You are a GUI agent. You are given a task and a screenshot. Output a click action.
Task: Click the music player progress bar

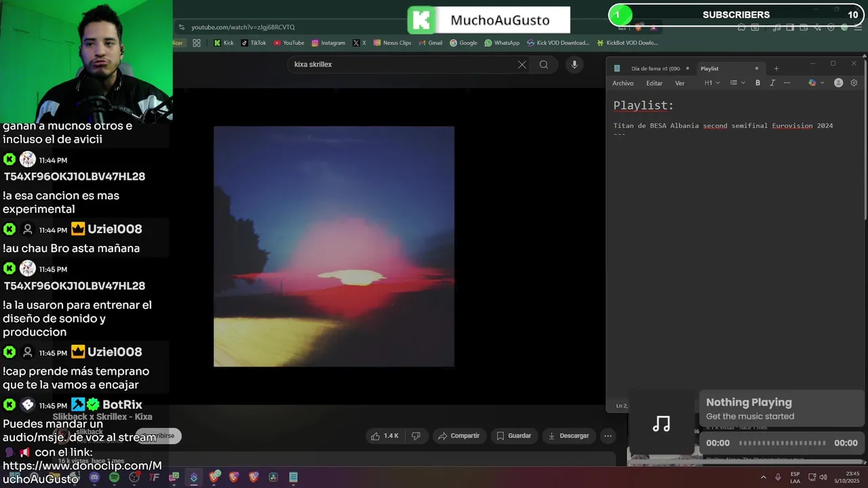[782, 443]
